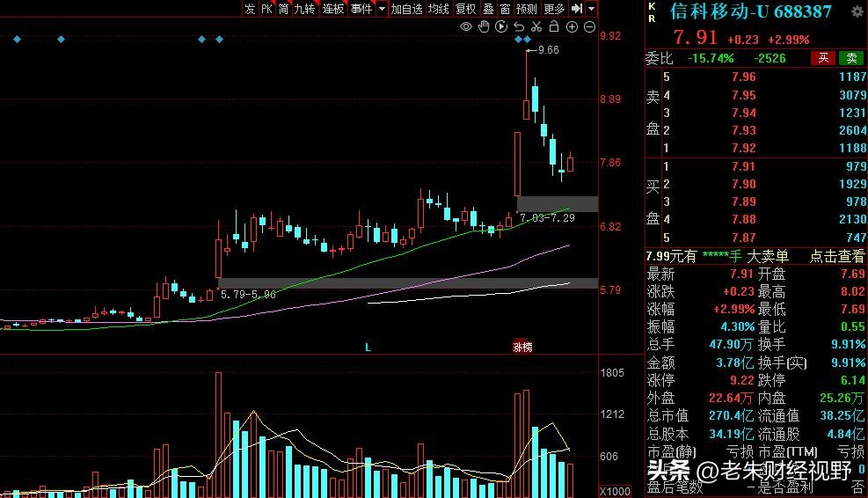The height and width of the screenshot is (498, 868).
Task: Click the 跌停 6.14 limit-down value
Action: [x=852, y=381]
